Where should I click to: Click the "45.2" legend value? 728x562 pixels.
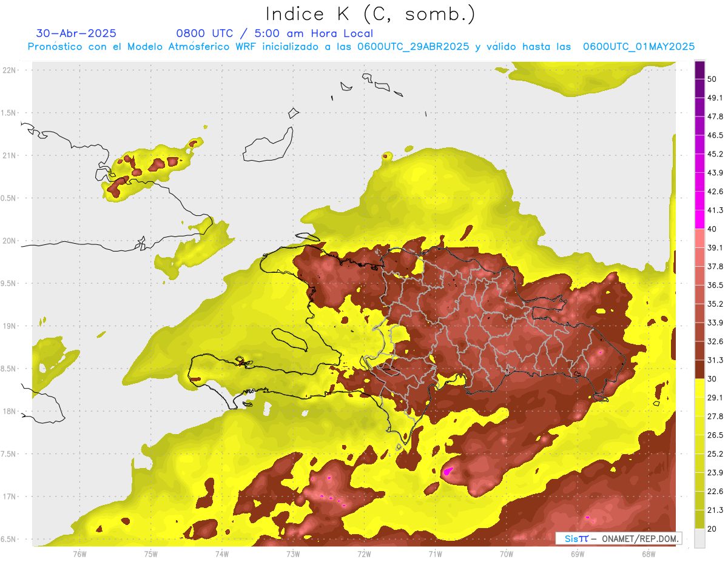coord(715,154)
